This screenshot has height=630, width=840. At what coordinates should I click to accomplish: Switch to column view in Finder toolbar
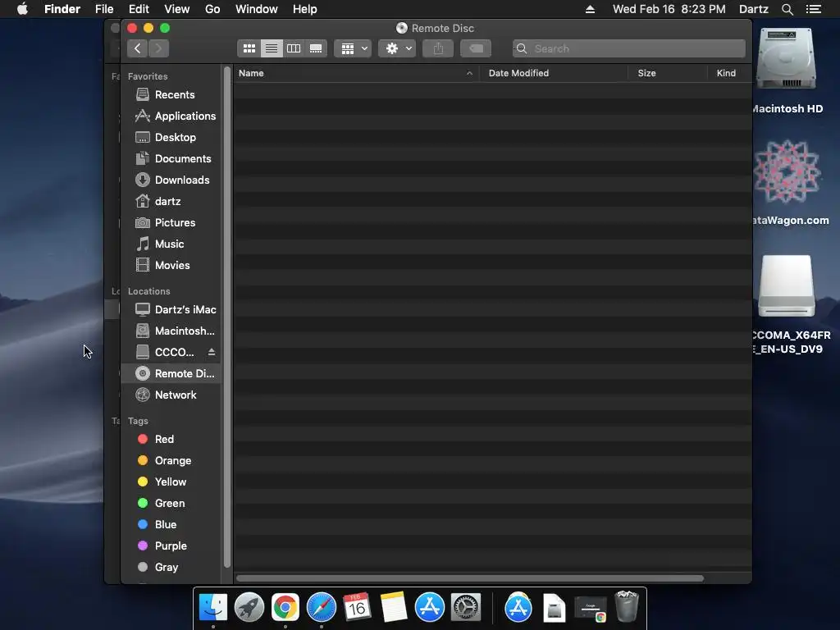[294, 48]
